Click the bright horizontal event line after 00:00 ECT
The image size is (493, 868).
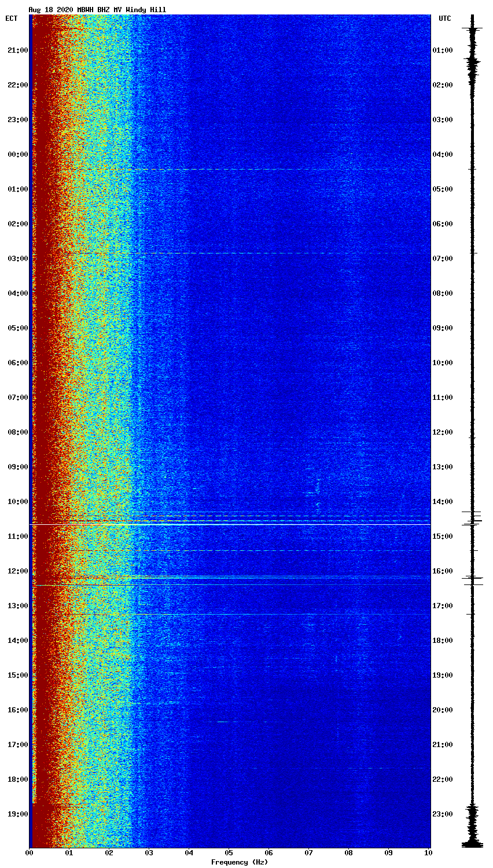230,170
